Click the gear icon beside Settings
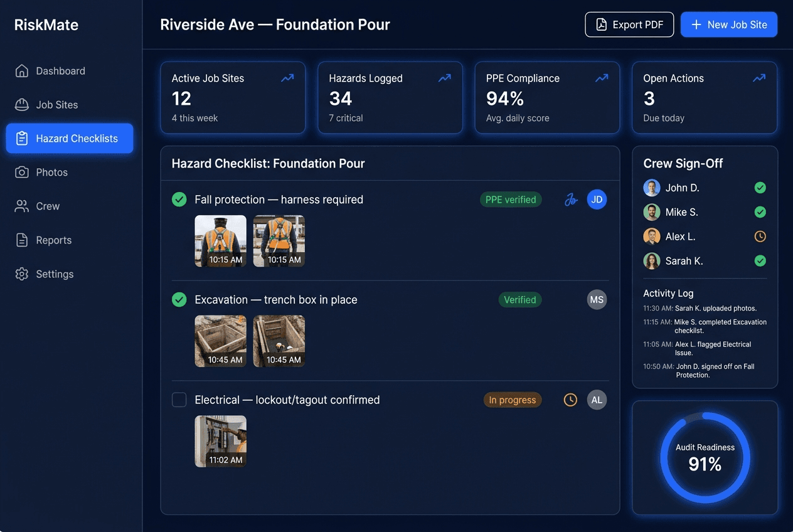The image size is (793, 532). pyautogui.click(x=22, y=274)
